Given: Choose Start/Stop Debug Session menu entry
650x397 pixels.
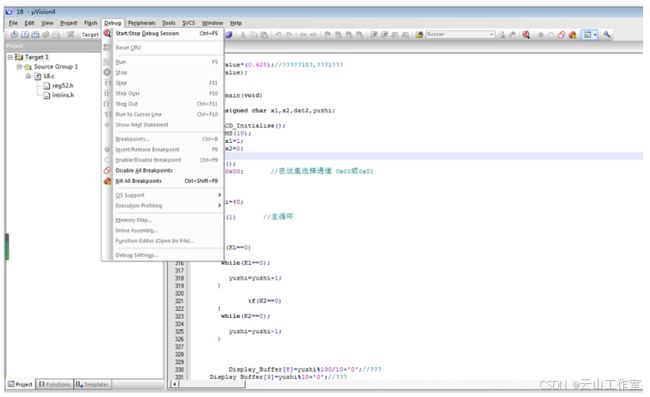Looking at the screenshot, I should [162, 33].
